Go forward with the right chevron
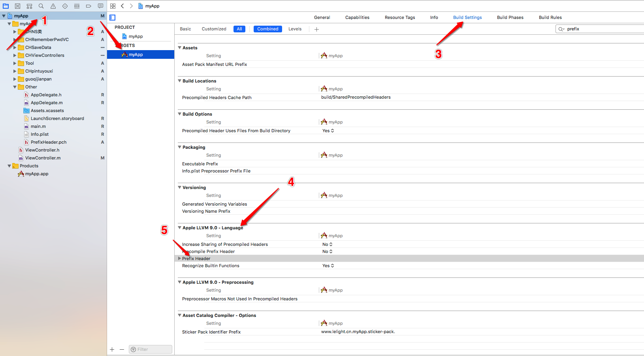 [x=131, y=6]
